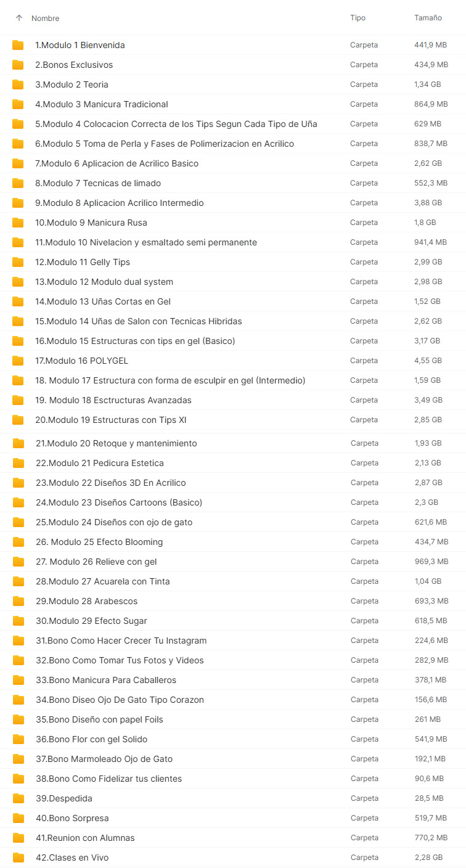This screenshot has height=868, width=466.
Task: Sort the list by Tipo column
Action: (358, 18)
